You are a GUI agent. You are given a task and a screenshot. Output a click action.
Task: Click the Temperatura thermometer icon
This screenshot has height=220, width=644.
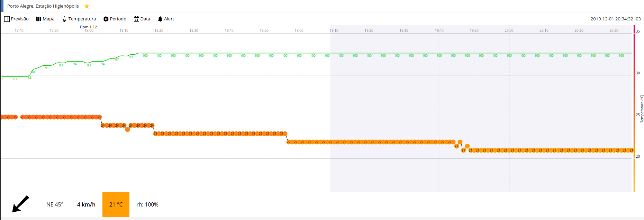(64, 19)
